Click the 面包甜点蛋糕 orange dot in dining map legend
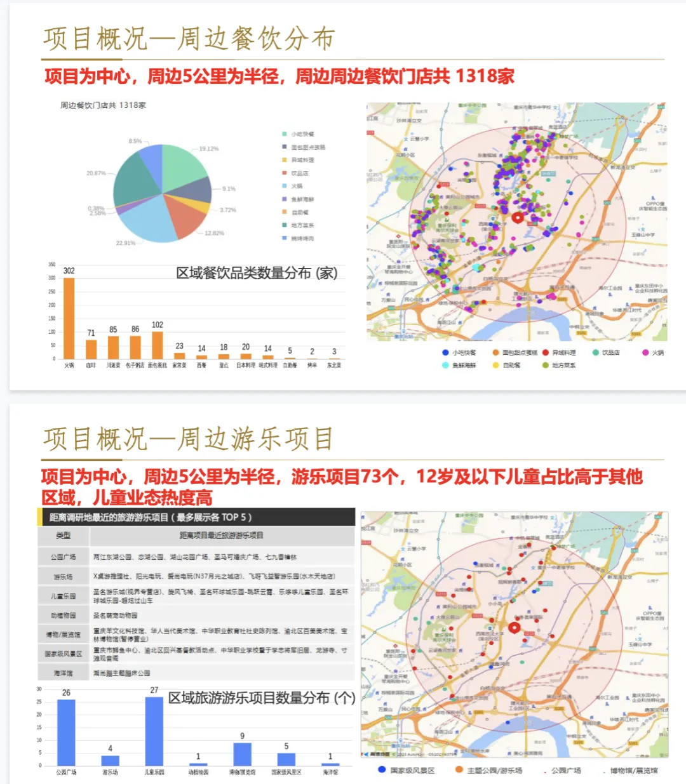 click(495, 352)
